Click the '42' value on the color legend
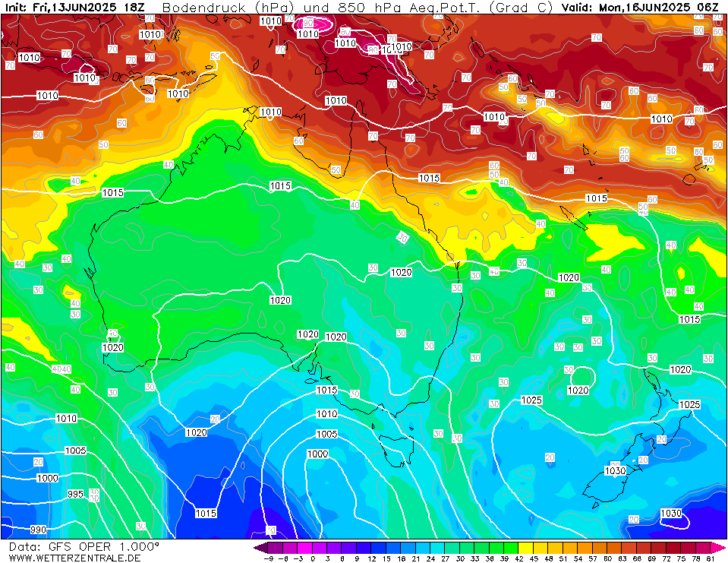728x563 pixels. (x=518, y=558)
